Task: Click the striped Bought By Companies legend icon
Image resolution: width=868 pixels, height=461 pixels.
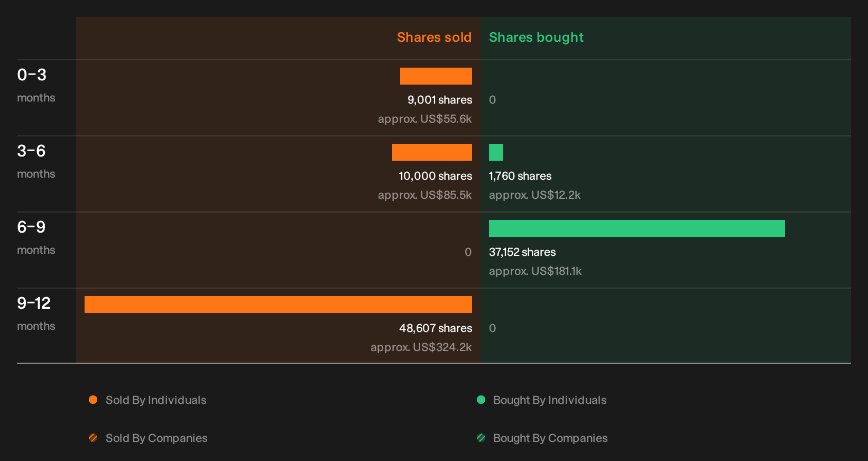Action: pyautogui.click(x=481, y=438)
